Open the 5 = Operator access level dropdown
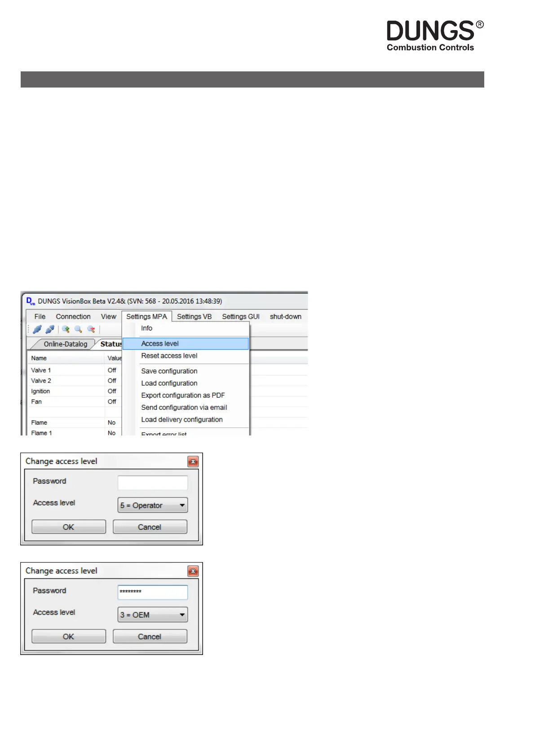Viewport: 535px width, 756px height. (x=153, y=505)
